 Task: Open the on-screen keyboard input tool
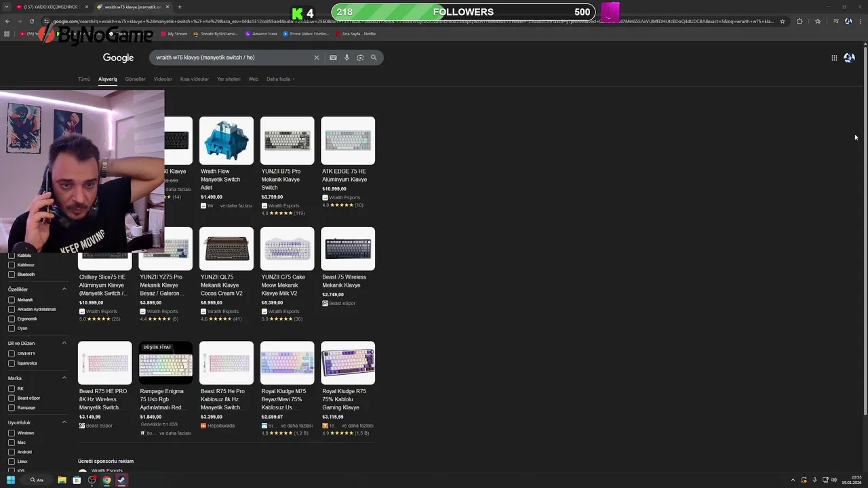pyautogui.click(x=333, y=58)
